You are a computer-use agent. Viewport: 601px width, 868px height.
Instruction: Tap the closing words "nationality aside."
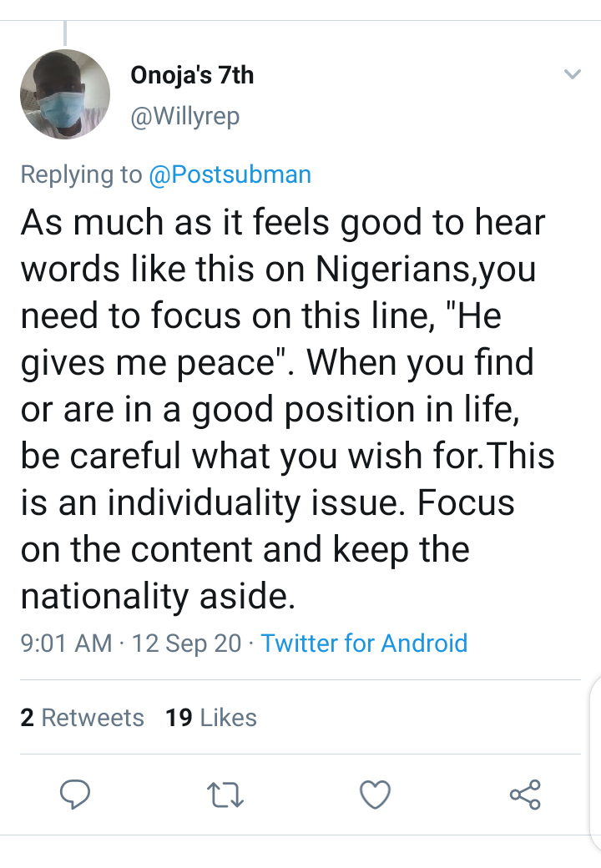point(159,596)
